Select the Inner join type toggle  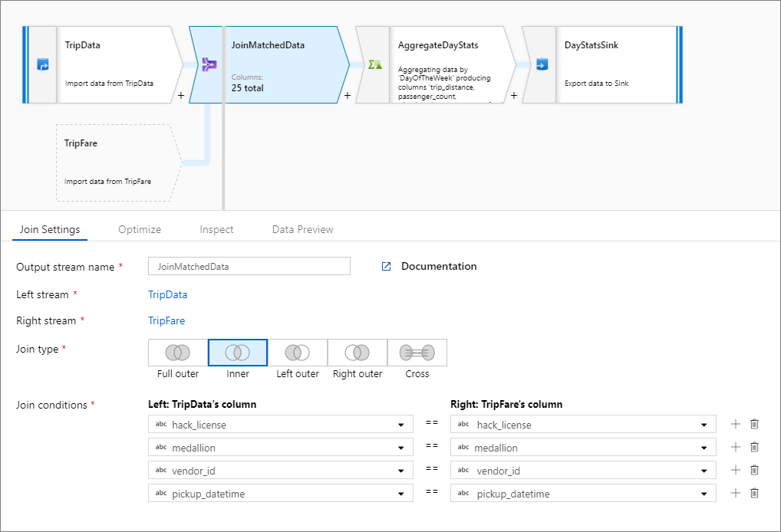[237, 352]
